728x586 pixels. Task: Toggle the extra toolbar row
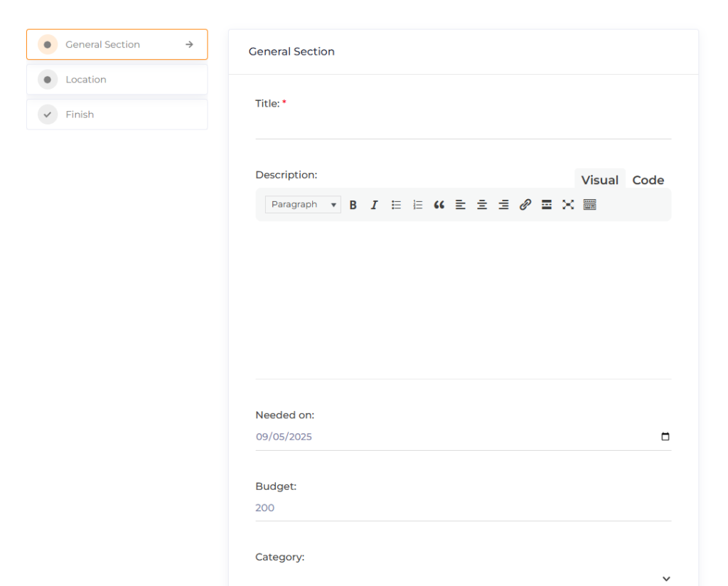point(589,205)
